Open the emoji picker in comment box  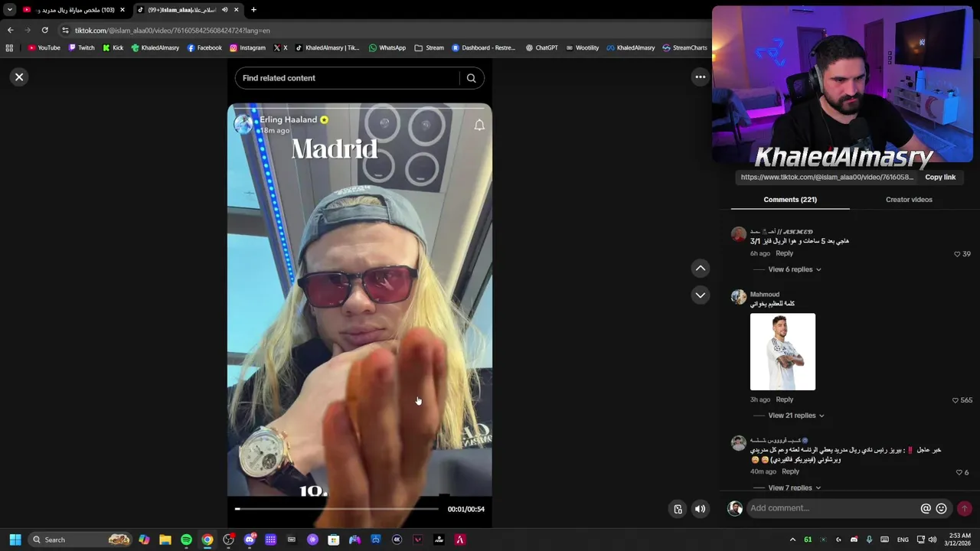pyautogui.click(x=941, y=508)
